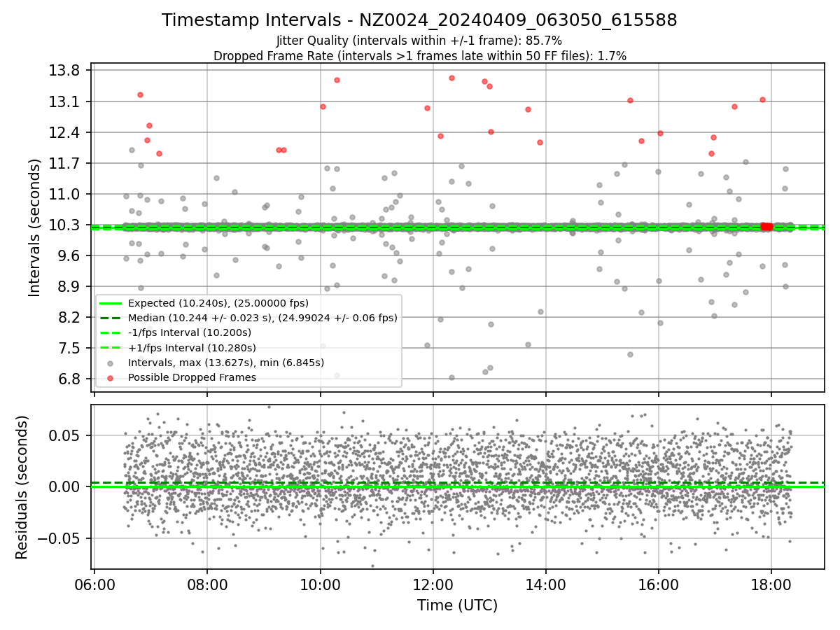Click the 7.5 y-axis tick label
Viewport: 840px width, 630px height.
pos(70,349)
